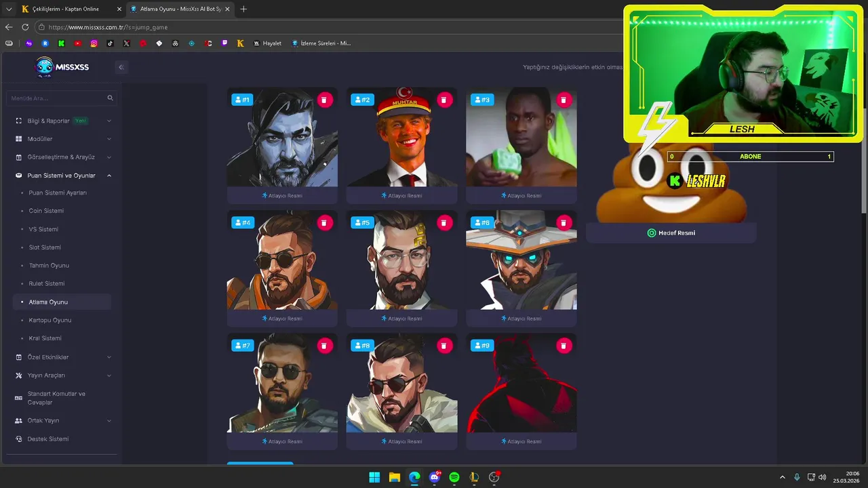The image size is (868, 488).
Task: Expand Bilgi & Raporlar menu
Action: 63,121
